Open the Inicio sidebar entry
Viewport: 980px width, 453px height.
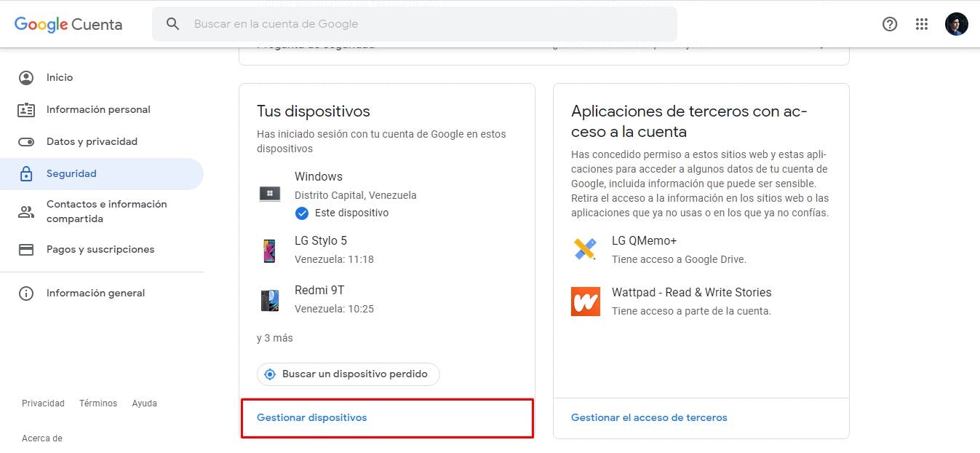click(60, 77)
